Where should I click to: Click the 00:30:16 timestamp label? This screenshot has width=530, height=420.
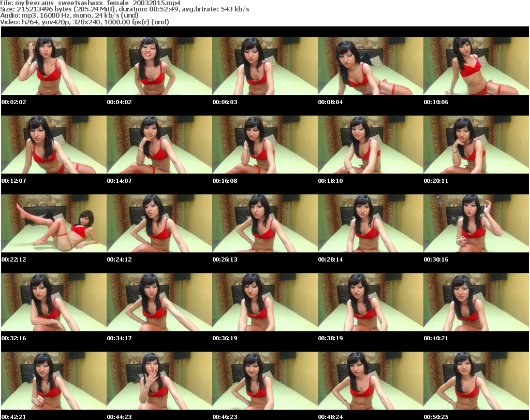coord(436,259)
